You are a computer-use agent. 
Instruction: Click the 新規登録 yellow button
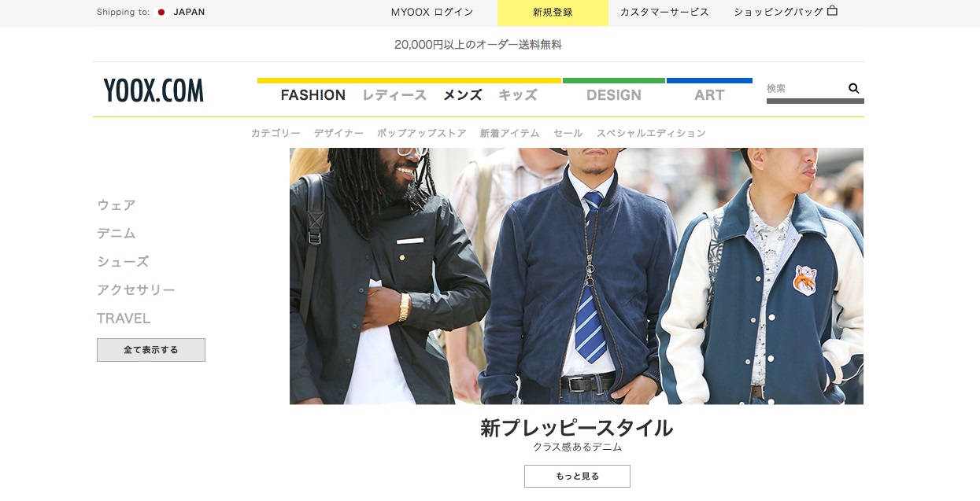pyautogui.click(x=553, y=13)
